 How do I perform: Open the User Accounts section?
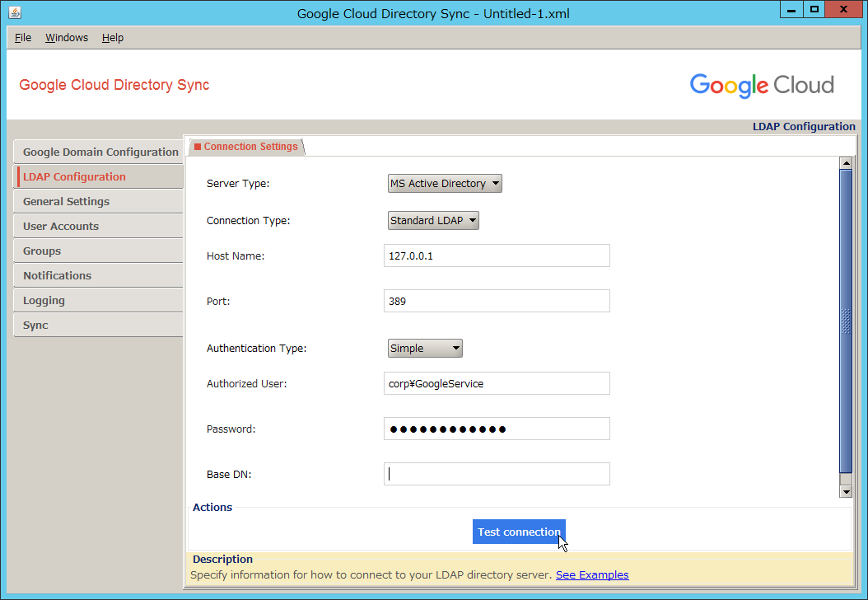pos(99,226)
